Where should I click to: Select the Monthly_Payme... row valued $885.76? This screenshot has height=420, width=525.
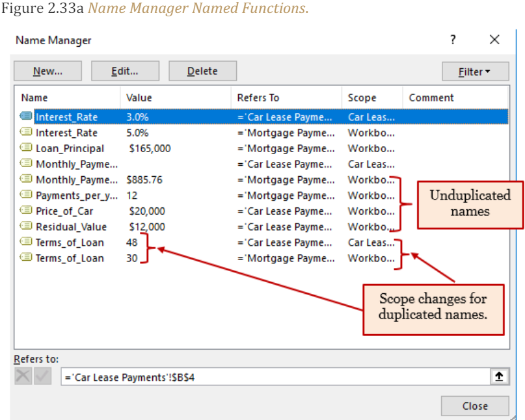point(263,179)
